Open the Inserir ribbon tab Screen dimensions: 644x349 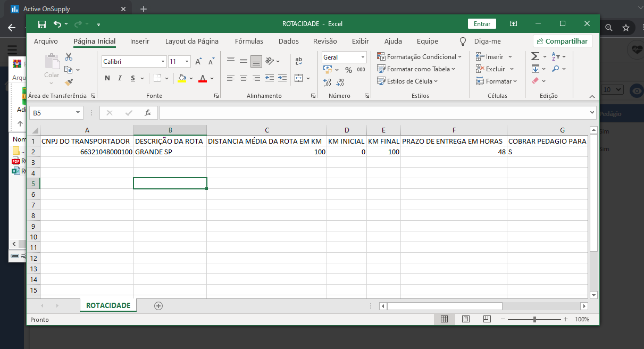point(140,41)
